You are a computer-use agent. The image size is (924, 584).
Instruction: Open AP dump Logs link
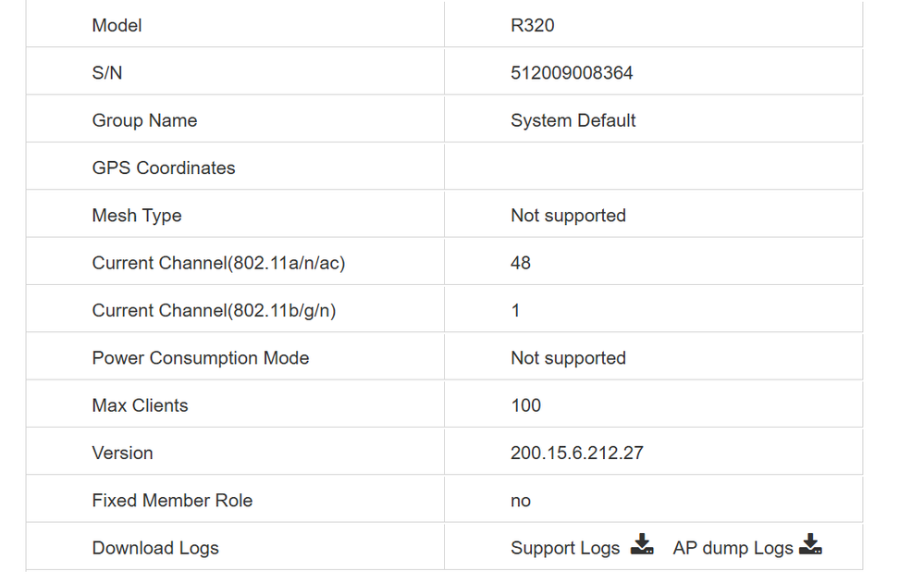tap(734, 548)
